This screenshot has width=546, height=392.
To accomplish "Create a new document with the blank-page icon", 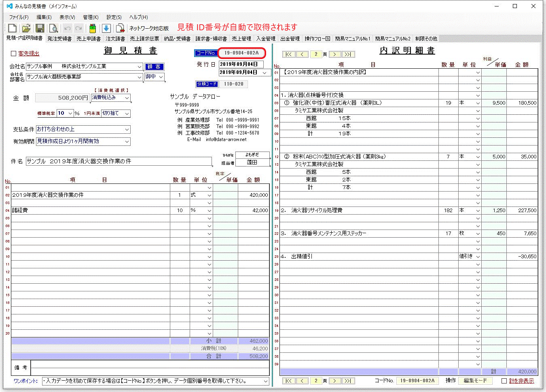I will (x=12, y=28).
